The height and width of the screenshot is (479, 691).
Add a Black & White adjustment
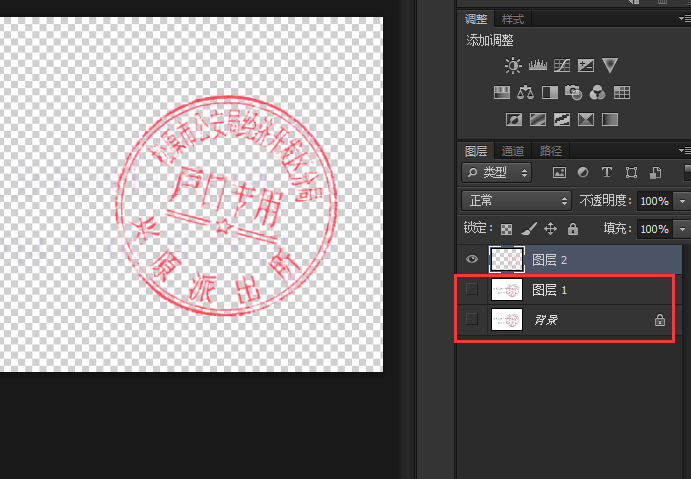(550, 93)
